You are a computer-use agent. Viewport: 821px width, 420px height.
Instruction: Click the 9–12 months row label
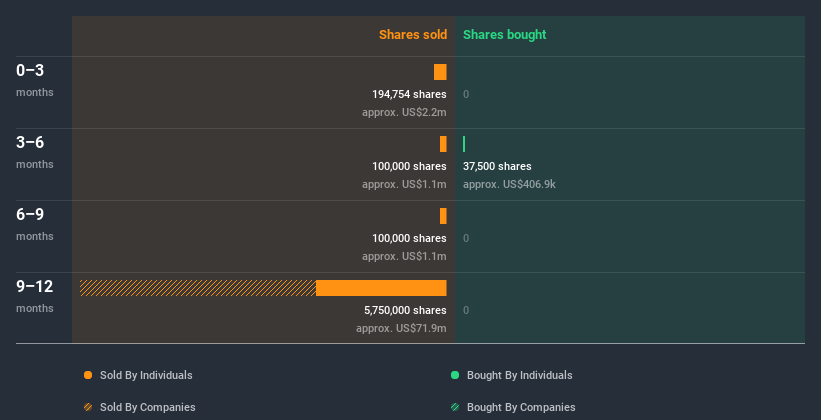pos(35,296)
